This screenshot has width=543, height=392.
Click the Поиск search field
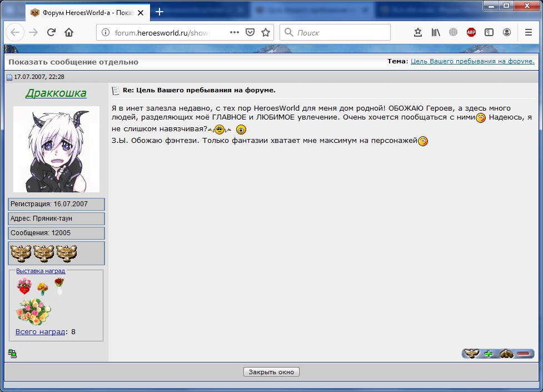(x=339, y=32)
